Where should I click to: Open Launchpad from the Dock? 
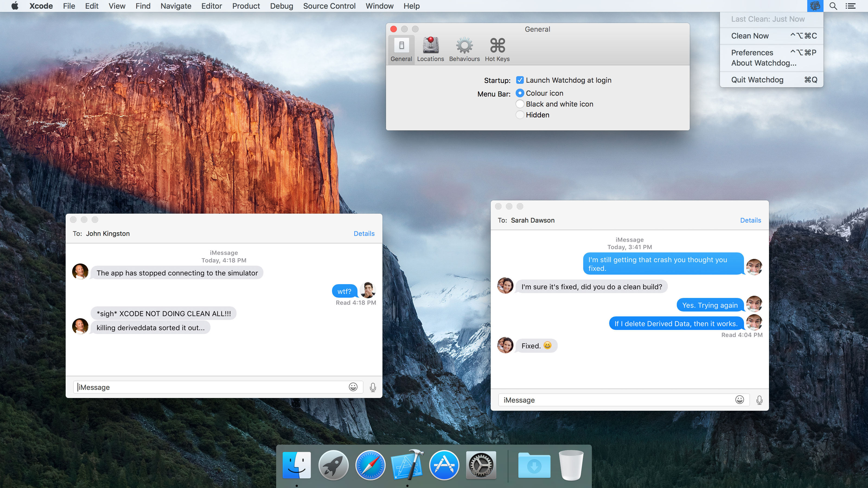pos(333,465)
